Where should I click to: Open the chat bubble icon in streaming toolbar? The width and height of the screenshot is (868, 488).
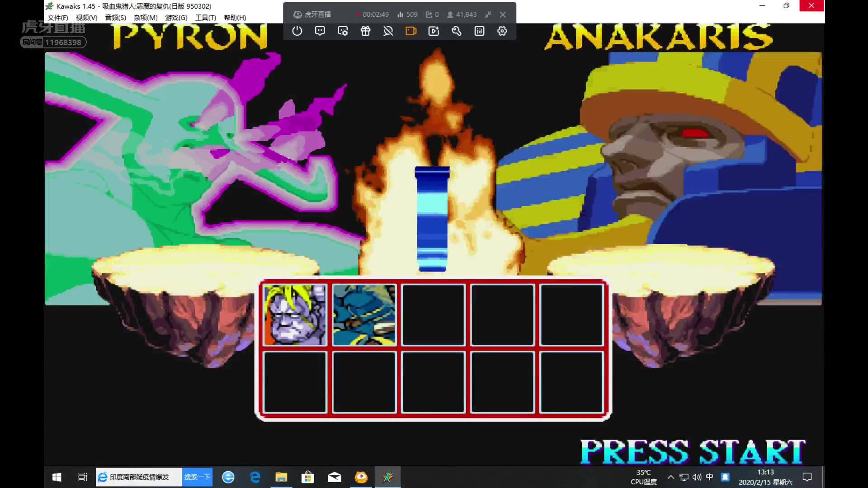[320, 31]
